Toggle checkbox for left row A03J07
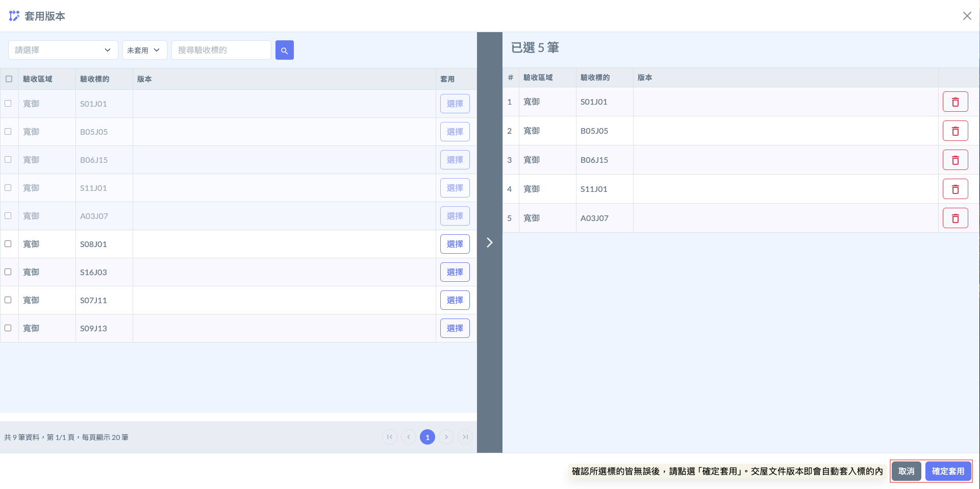 [x=8, y=216]
